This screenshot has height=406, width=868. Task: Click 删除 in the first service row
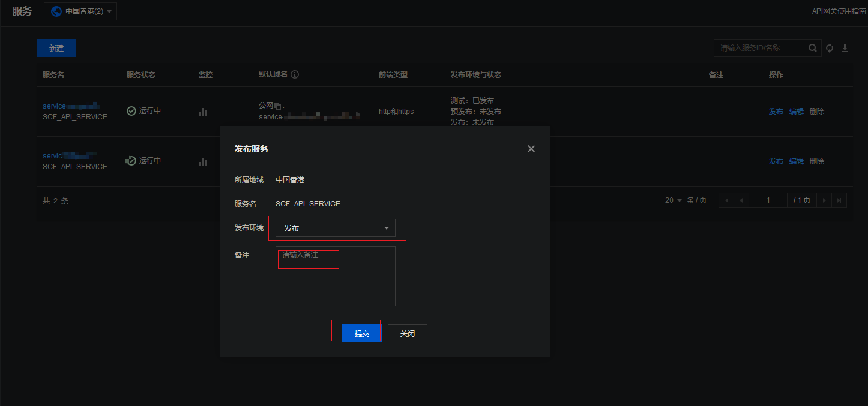pos(817,112)
